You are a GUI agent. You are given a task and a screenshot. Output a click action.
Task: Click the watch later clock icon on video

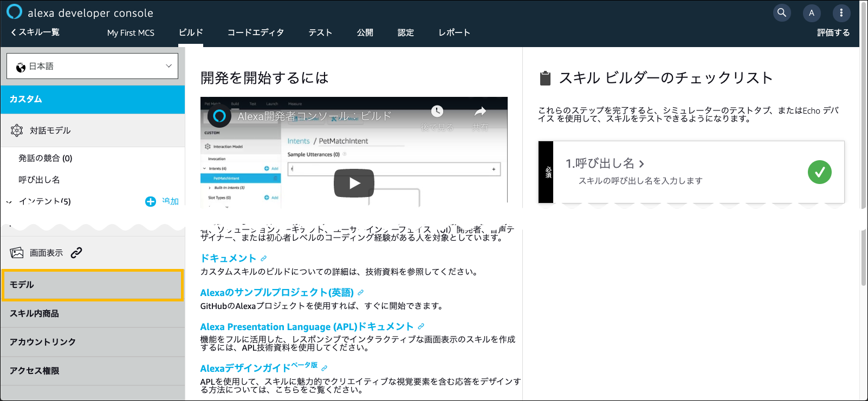(x=437, y=111)
